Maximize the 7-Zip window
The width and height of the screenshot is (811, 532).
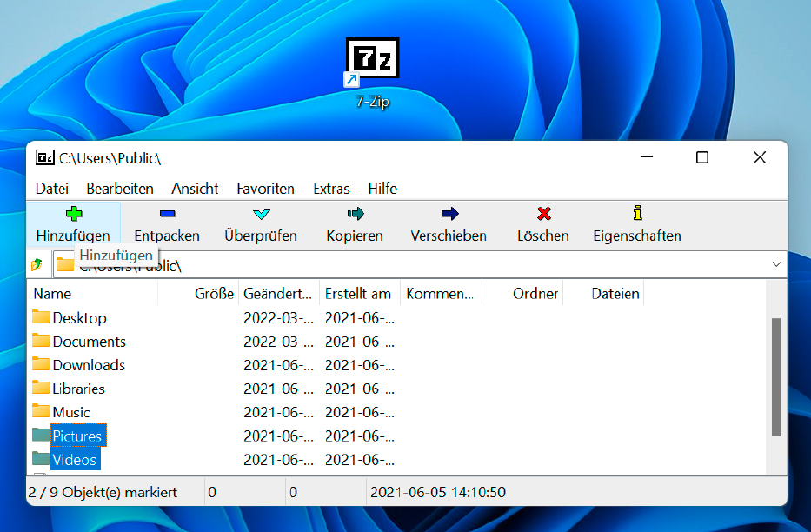click(702, 157)
